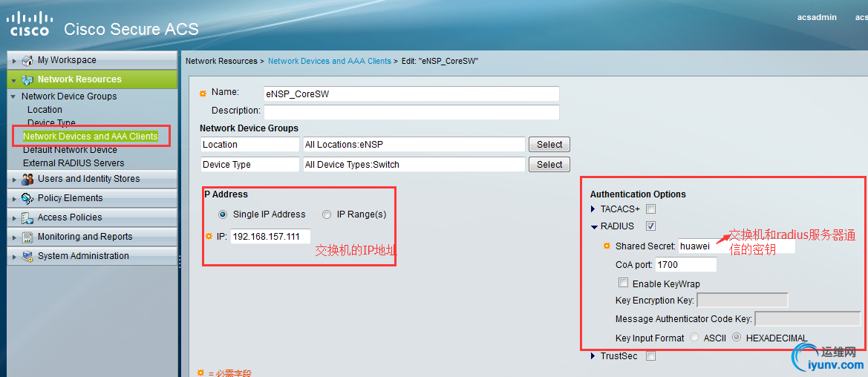Select the Single IP Address radio button
Screen dimensions: 868x377
tap(223, 214)
